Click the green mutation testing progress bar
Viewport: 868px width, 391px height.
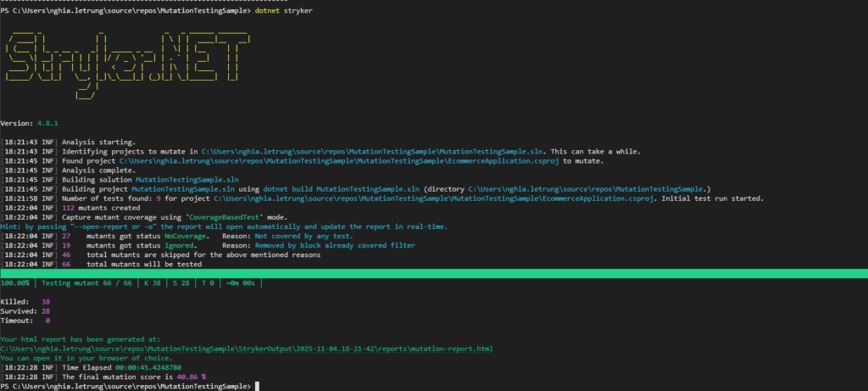[434, 273]
